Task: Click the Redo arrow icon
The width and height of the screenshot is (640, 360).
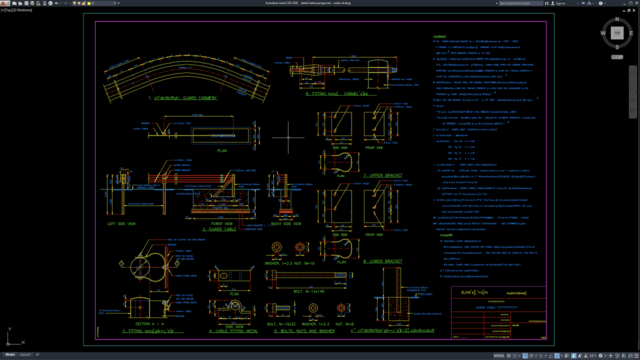Action: pos(66,3)
